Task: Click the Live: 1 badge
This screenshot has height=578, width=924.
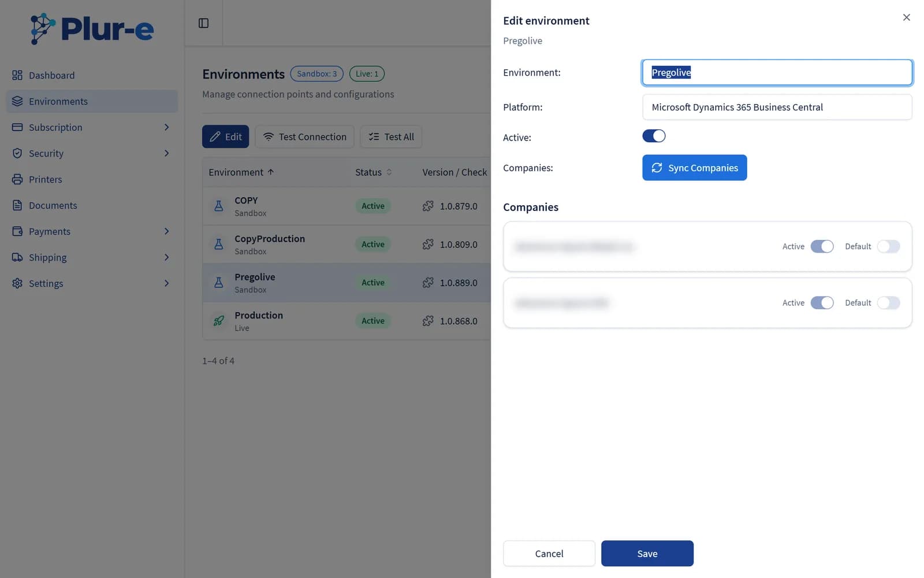Action: click(x=367, y=73)
